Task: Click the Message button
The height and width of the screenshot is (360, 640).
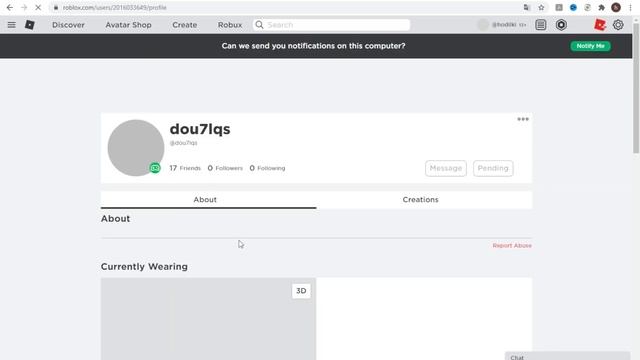Action: [446, 168]
